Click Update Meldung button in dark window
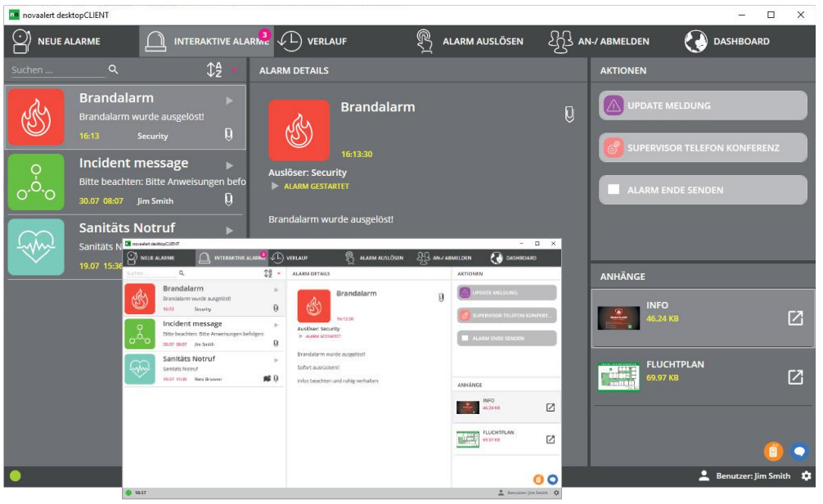This screenshot has width=823, height=504. click(703, 106)
